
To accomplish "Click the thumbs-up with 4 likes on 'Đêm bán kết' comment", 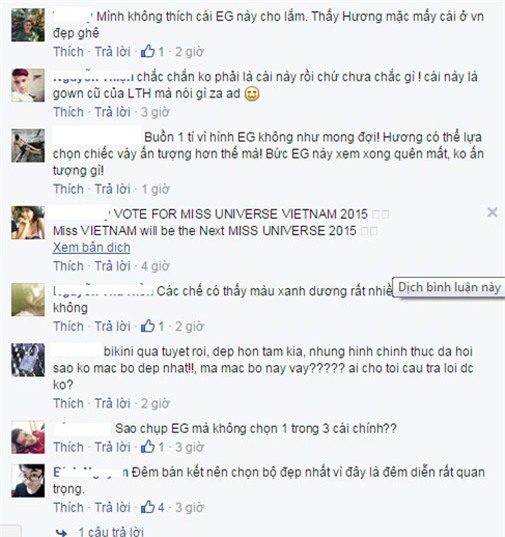I will (x=148, y=507).
